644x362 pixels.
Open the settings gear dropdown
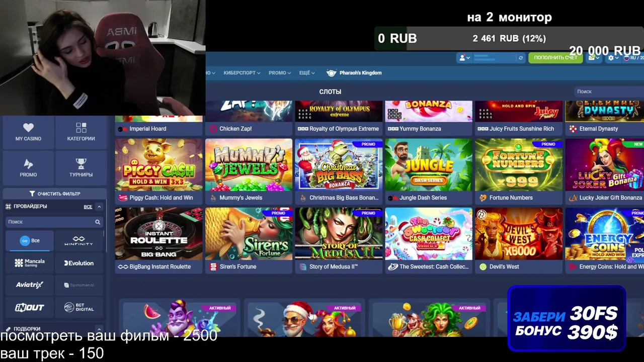click(x=613, y=58)
